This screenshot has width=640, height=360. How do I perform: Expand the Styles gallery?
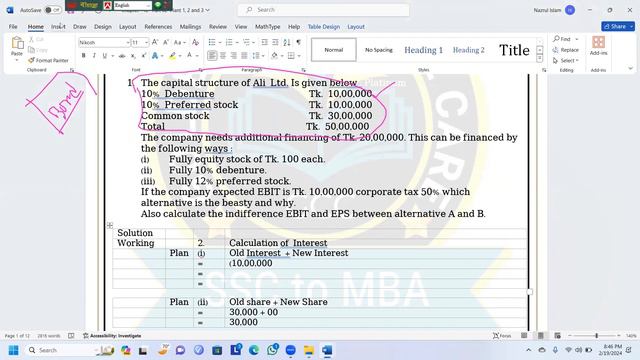(x=540, y=59)
